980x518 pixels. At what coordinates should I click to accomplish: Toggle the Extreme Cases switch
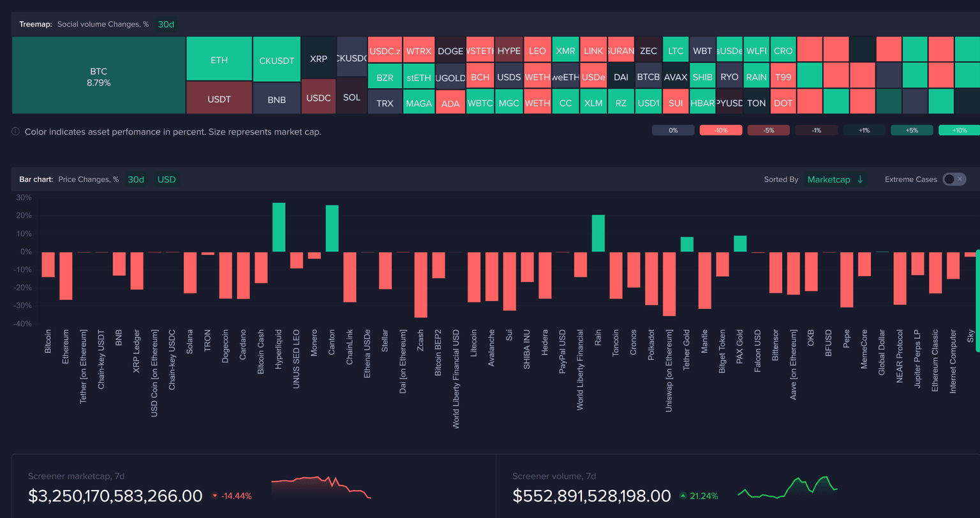[954, 179]
